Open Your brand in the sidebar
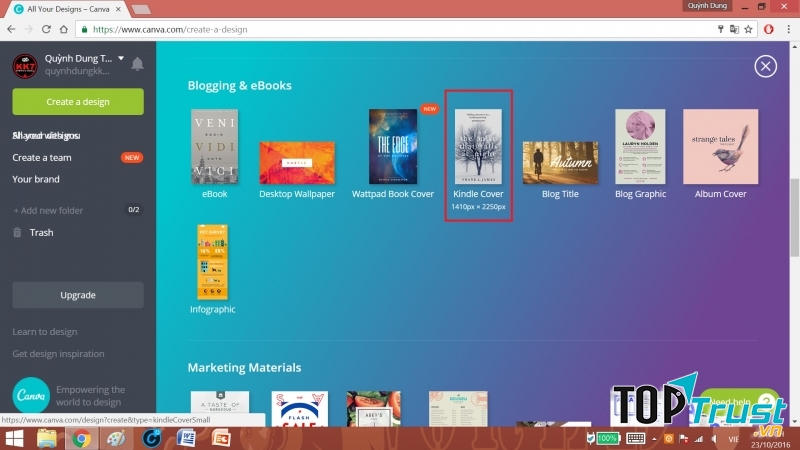Screen dimensions: 800x450 pos(36,180)
